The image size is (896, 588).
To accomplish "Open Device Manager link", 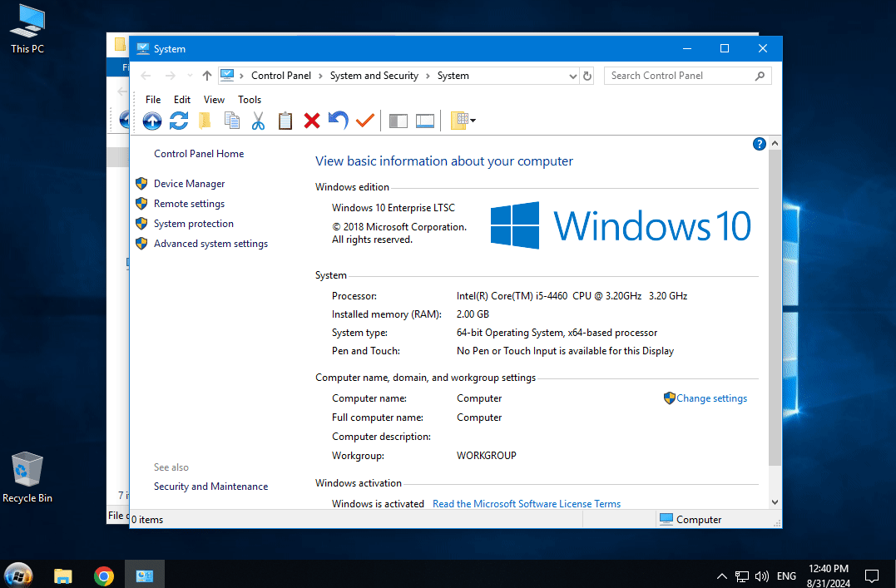I will (x=189, y=184).
